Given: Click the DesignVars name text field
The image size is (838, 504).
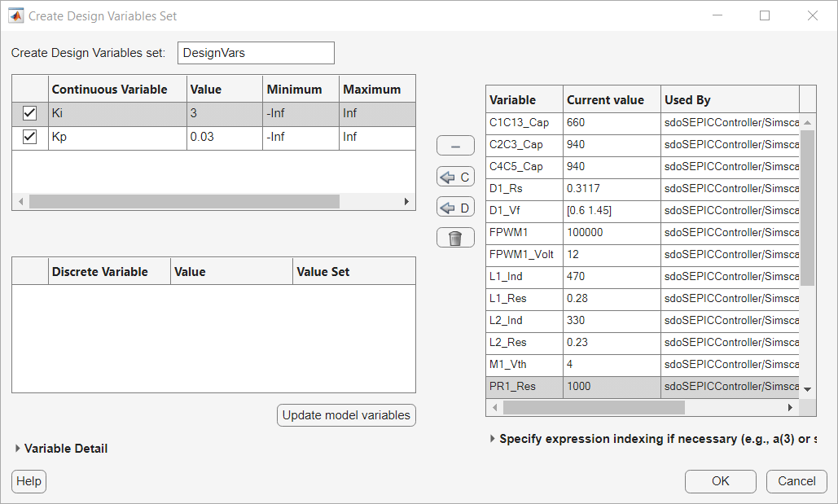Looking at the screenshot, I should (x=256, y=53).
